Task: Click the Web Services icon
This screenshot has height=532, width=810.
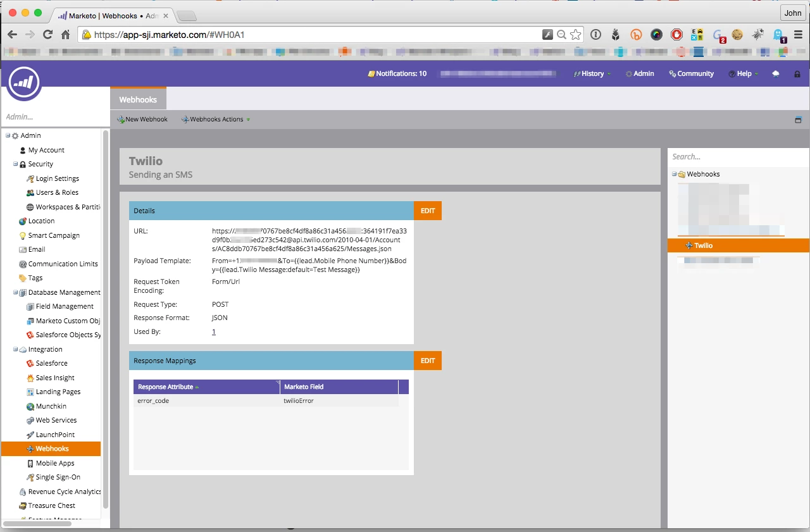Action: click(x=30, y=420)
